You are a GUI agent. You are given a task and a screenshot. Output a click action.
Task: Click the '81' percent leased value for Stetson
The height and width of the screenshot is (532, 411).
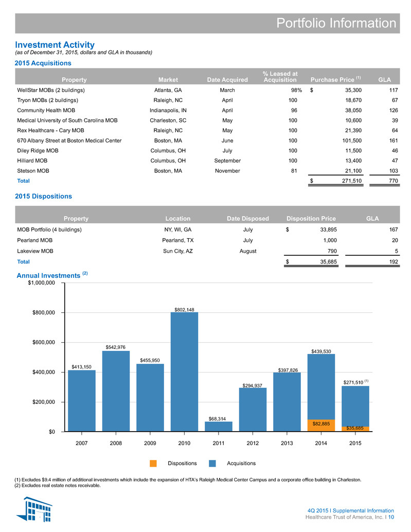pos(294,171)
